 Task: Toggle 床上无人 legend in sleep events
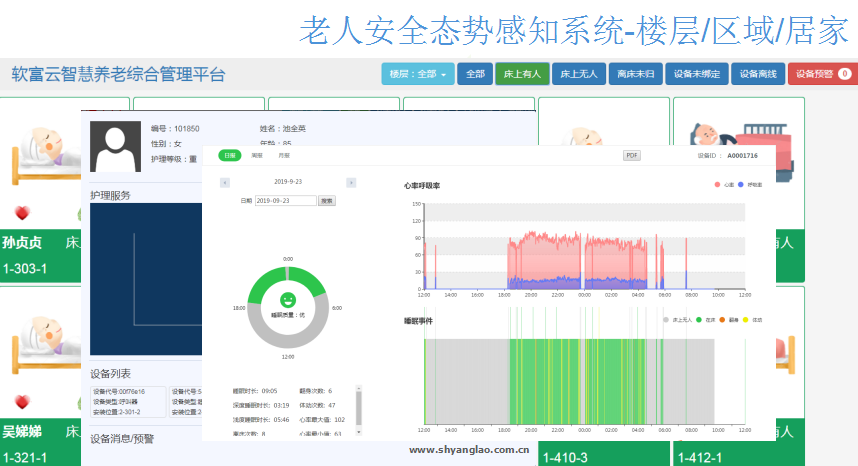666,320
